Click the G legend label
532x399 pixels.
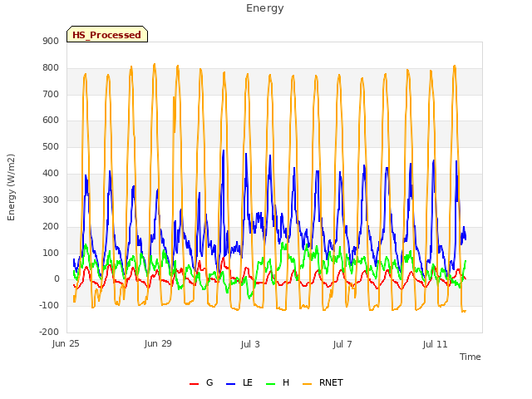(x=209, y=382)
